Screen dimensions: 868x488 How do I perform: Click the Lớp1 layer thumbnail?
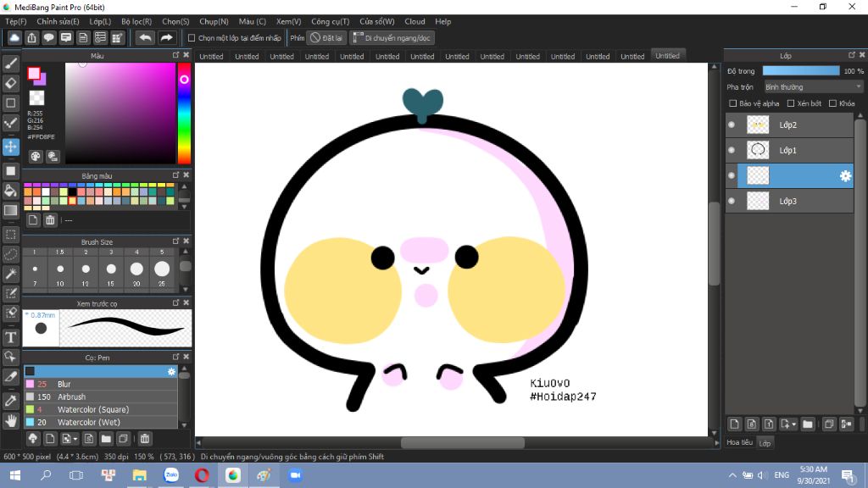(x=758, y=150)
